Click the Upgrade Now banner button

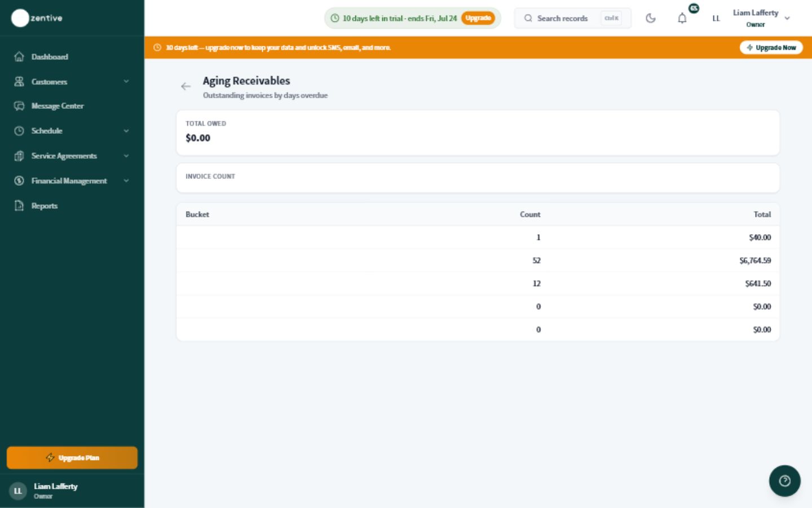pos(771,47)
